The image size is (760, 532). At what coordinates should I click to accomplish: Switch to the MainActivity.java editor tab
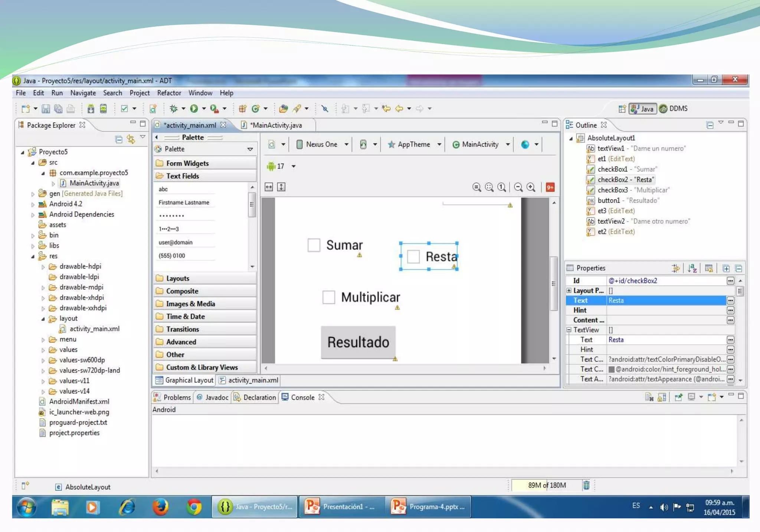pyautogui.click(x=276, y=125)
